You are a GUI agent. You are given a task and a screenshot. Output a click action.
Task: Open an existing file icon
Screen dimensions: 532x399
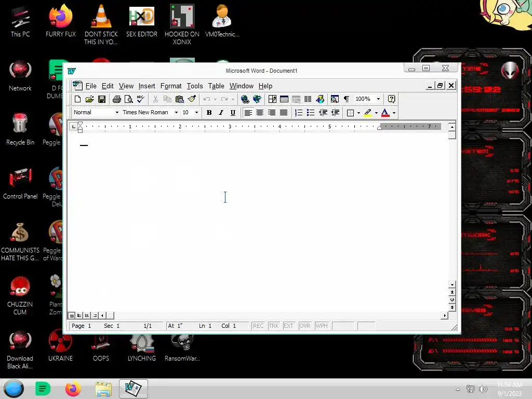click(x=89, y=99)
